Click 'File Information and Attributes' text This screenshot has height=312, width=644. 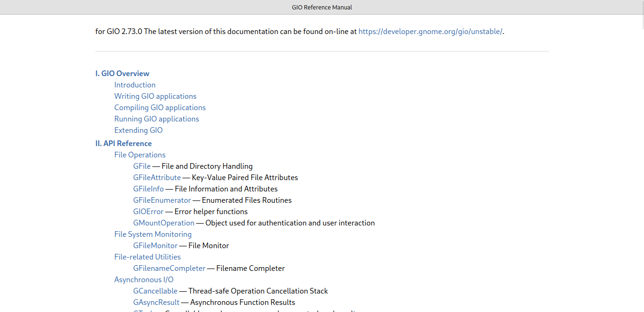point(226,189)
